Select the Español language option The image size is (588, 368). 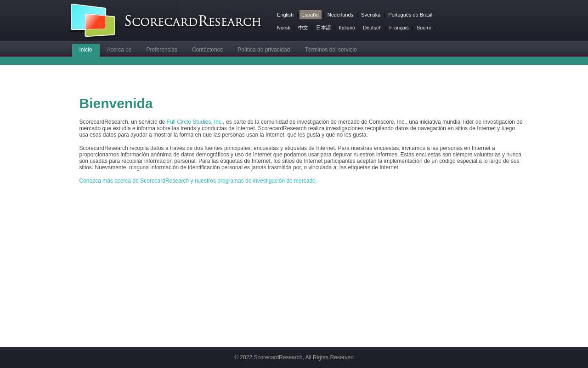click(x=310, y=15)
